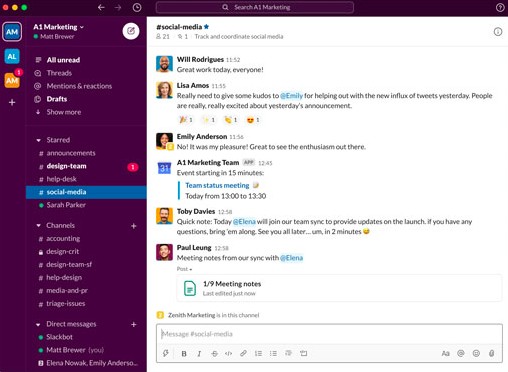Image resolution: width=508 pixels, height=372 pixels.
Task: Open shortcuts lightning bolt in composer
Action: pos(166,353)
